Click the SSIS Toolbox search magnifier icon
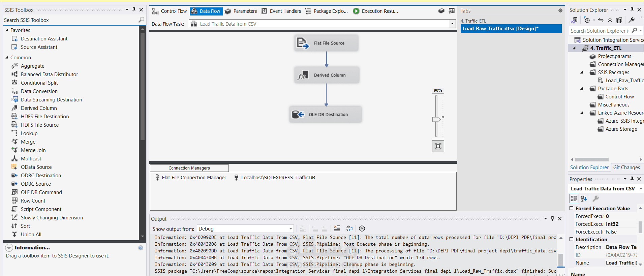 141,20
